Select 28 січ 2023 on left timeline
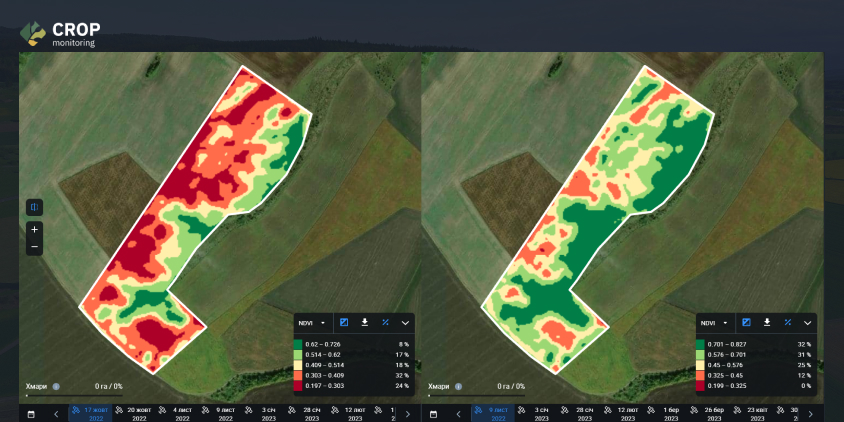The image size is (844, 422). [306, 413]
